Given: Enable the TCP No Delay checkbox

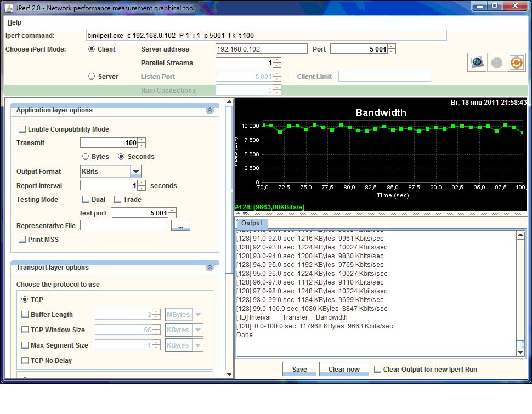Looking at the screenshot, I should (x=25, y=361).
